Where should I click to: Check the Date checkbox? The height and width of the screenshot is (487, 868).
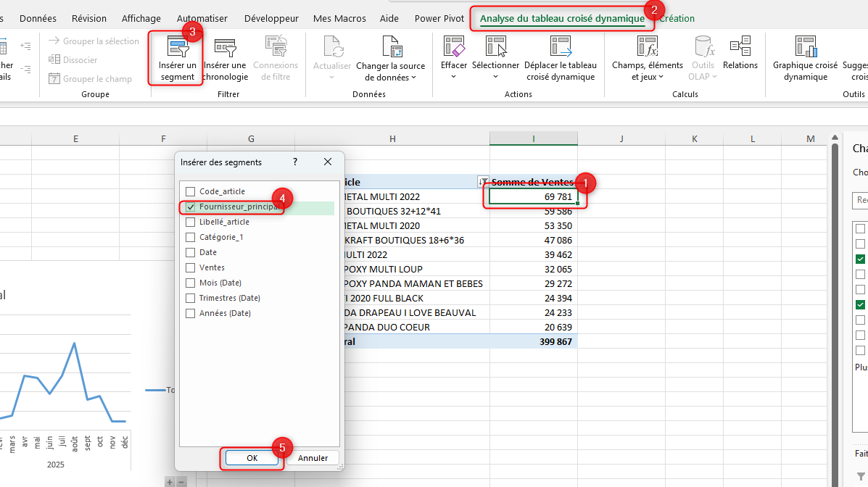click(191, 252)
